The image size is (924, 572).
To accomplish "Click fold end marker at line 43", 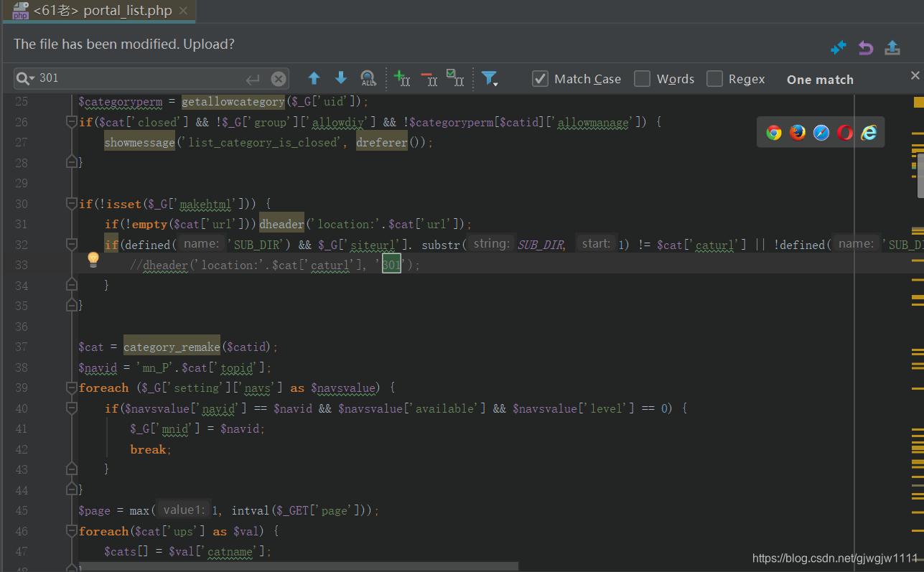I will [71, 469].
